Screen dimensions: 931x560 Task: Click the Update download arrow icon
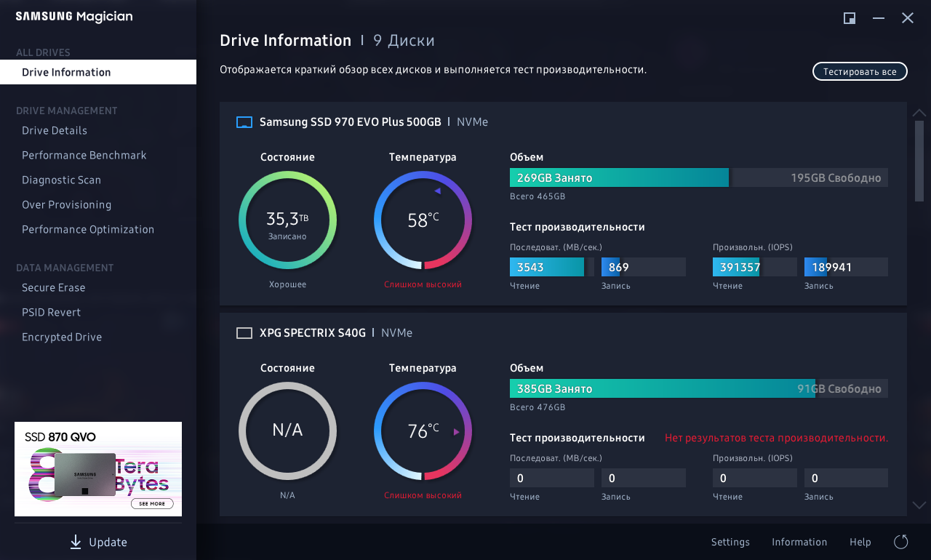[x=76, y=542]
